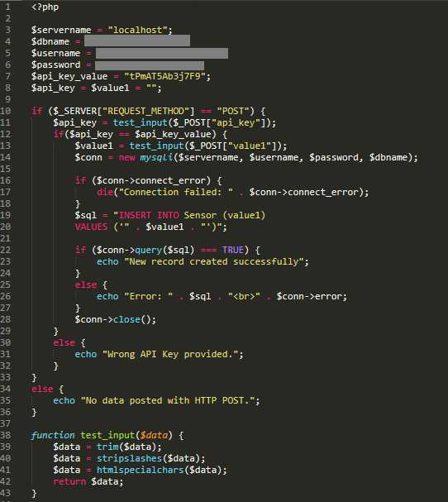Click the "close" method on line 28
The height and width of the screenshot is (502, 448).
[x=126, y=319]
